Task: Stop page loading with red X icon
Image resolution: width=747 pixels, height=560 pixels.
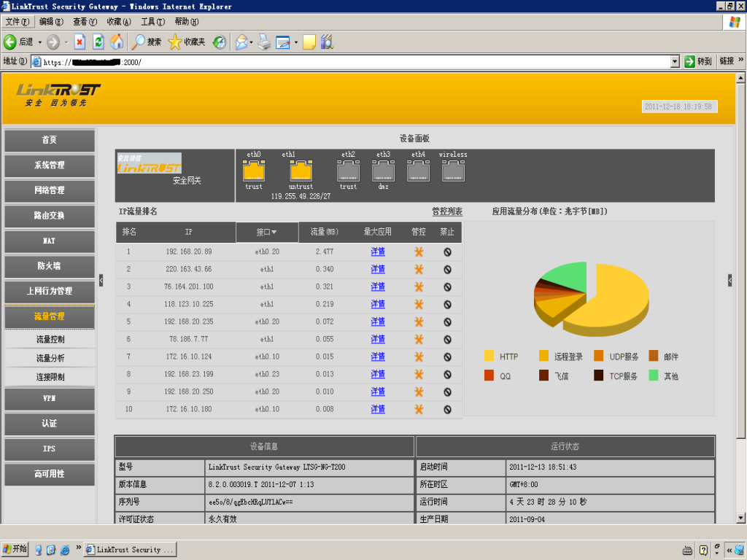Action: (80, 42)
